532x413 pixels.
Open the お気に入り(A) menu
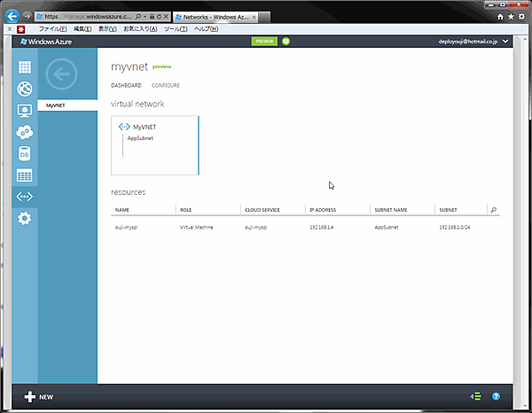click(x=140, y=29)
